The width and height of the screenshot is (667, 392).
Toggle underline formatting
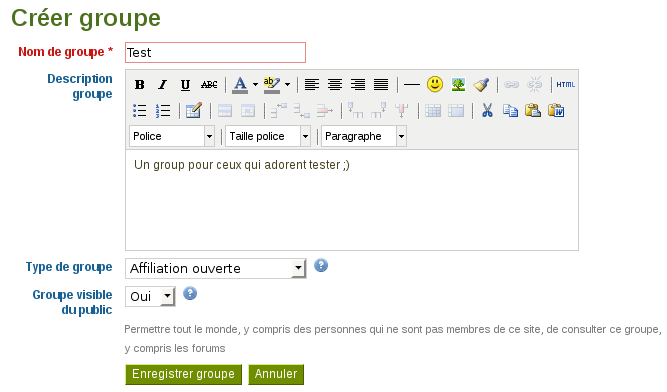[x=185, y=85]
